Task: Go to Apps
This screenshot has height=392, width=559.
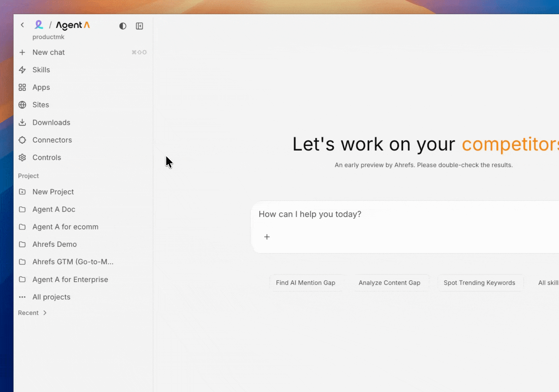Action: pos(83,87)
